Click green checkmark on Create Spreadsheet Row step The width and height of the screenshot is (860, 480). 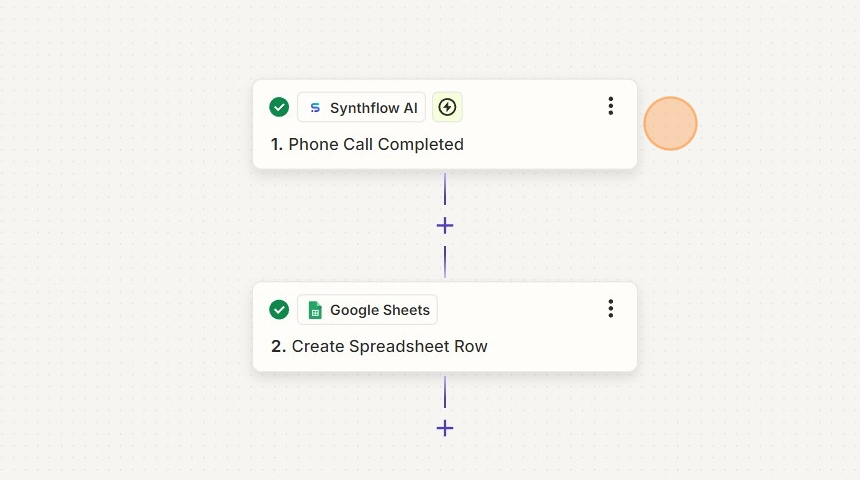279,310
